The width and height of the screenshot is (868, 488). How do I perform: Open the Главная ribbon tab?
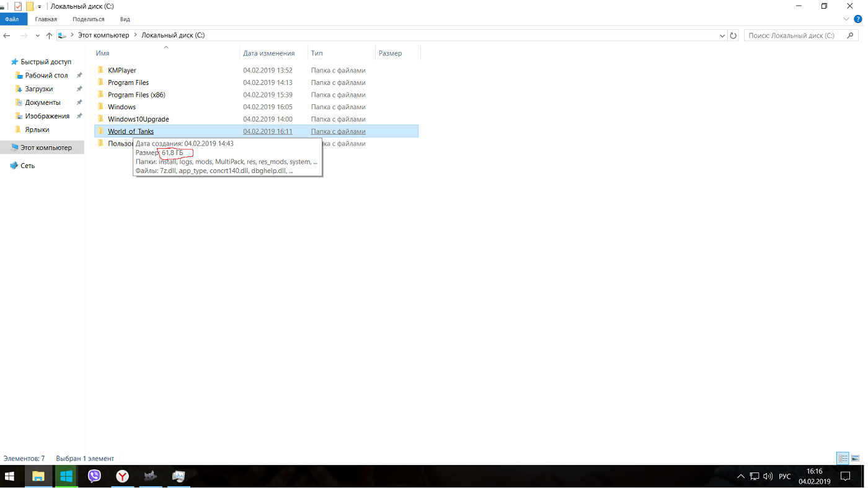coord(46,19)
